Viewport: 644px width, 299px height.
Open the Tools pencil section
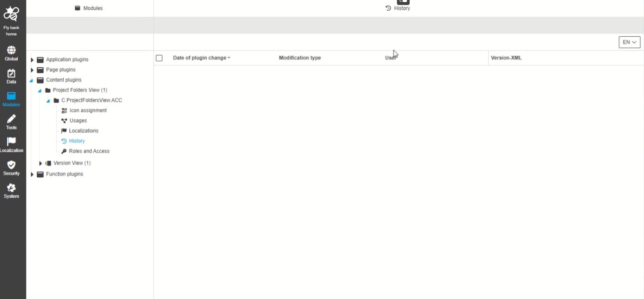tap(11, 122)
